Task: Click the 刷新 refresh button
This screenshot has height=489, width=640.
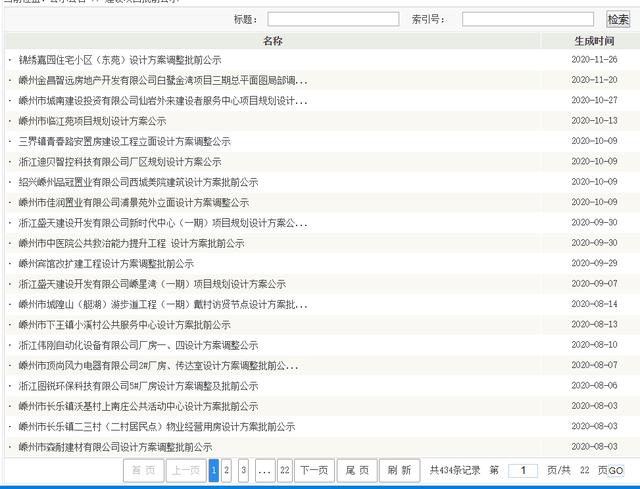Action: pyautogui.click(x=400, y=470)
